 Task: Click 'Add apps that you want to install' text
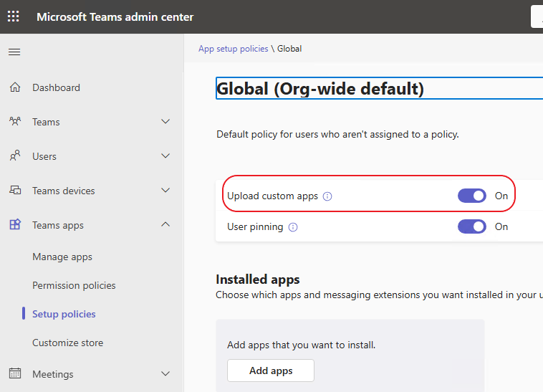coord(302,345)
